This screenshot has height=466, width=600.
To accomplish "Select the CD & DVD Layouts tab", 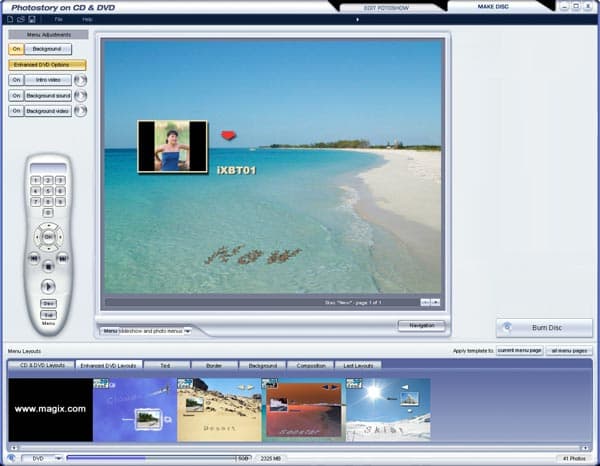I will 42,365.
